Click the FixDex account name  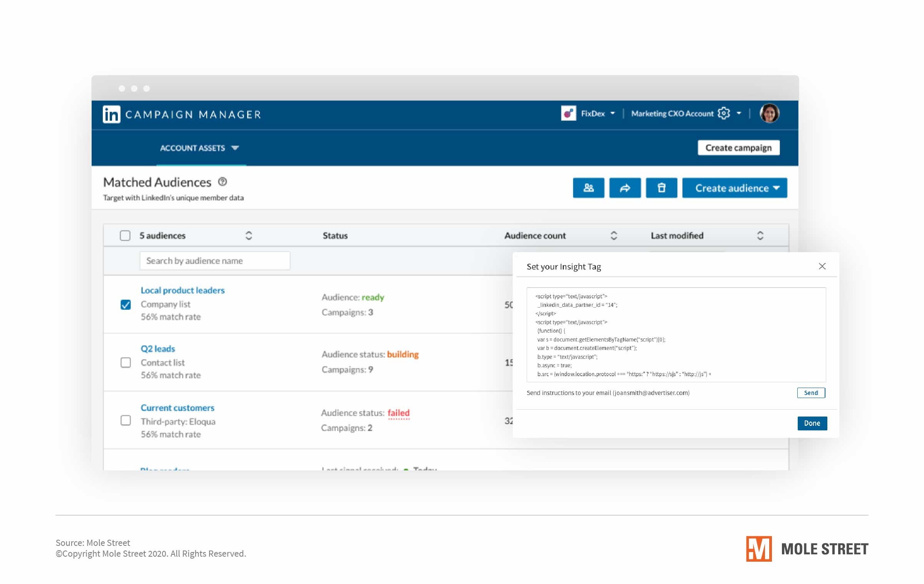point(593,114)
